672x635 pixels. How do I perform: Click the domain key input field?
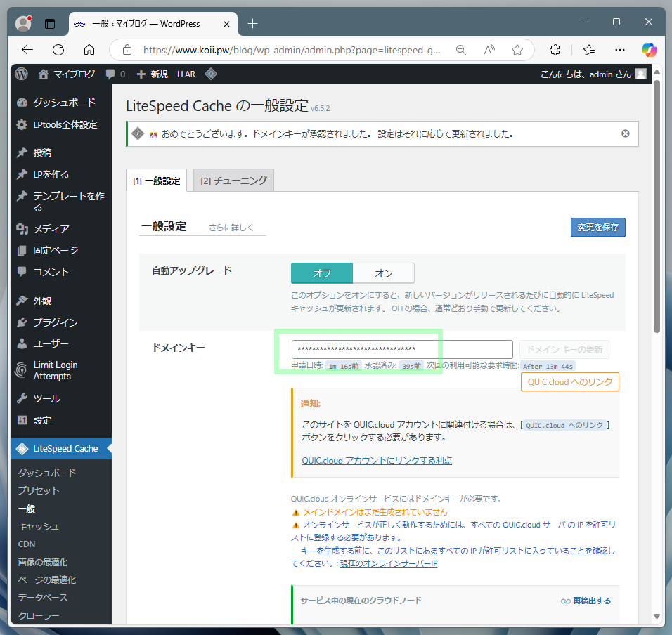[x=402, y=349]
